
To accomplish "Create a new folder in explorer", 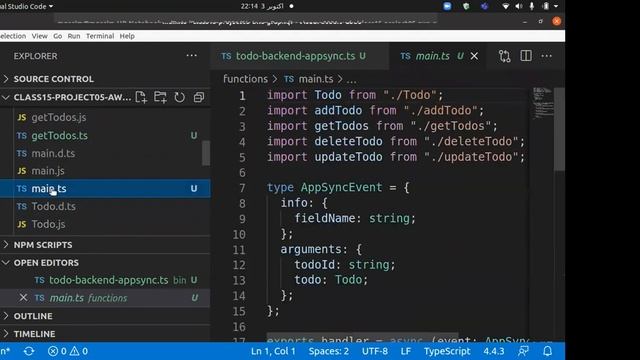I will click(x=160, y=97).
